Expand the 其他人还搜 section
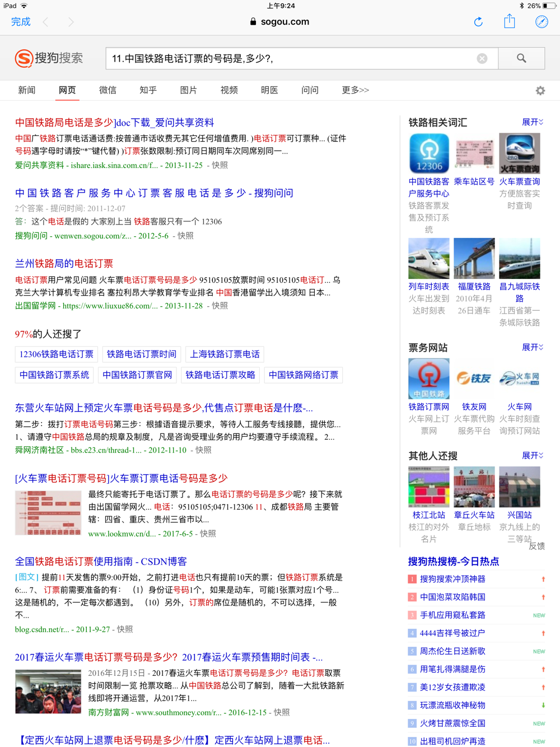Screen dimensions: 560x747 click(533, 456)
